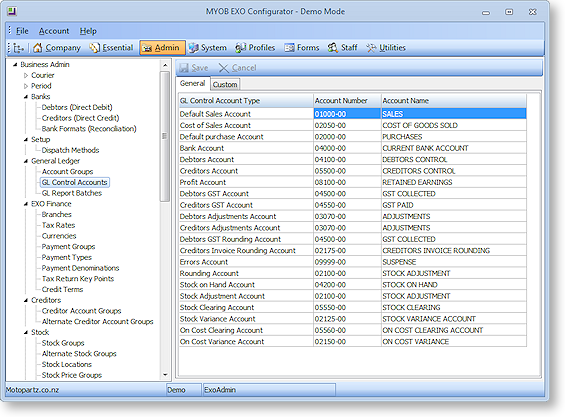Open the Company section icon
Viewport: 565px width, 417px height.
(37, 48)
